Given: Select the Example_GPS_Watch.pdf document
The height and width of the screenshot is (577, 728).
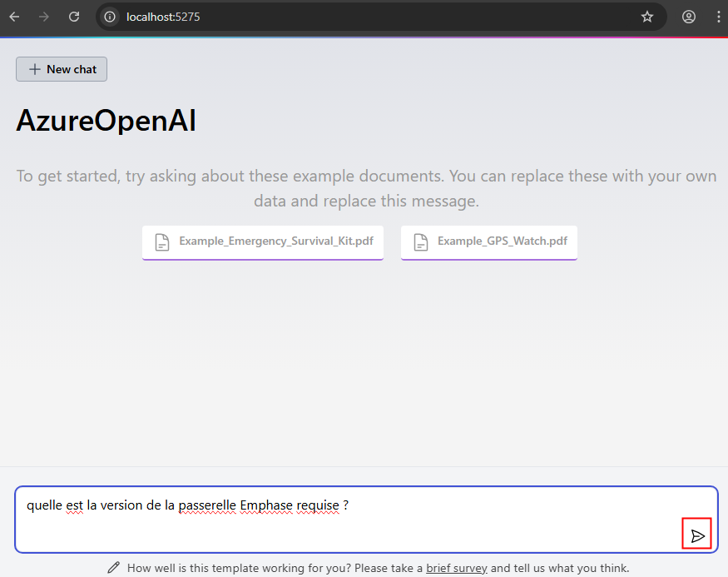Looking at the screenshot, I should coord(489,242).
